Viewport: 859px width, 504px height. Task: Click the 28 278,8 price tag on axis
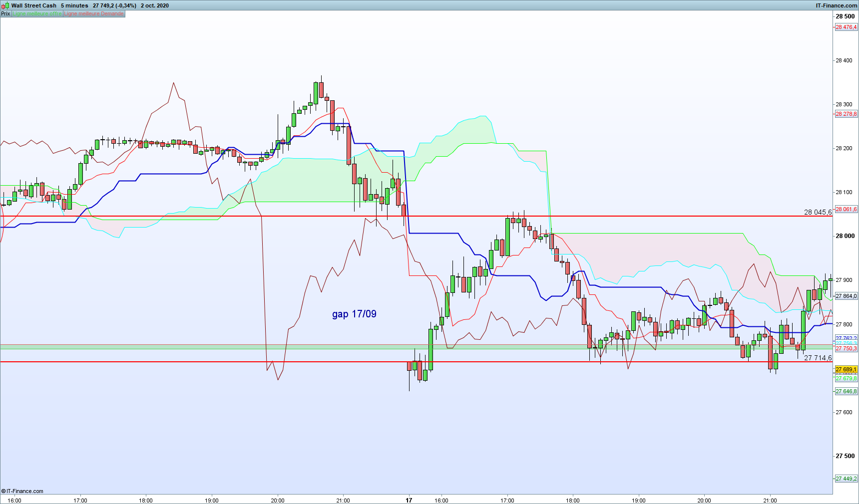pos(846,114)
